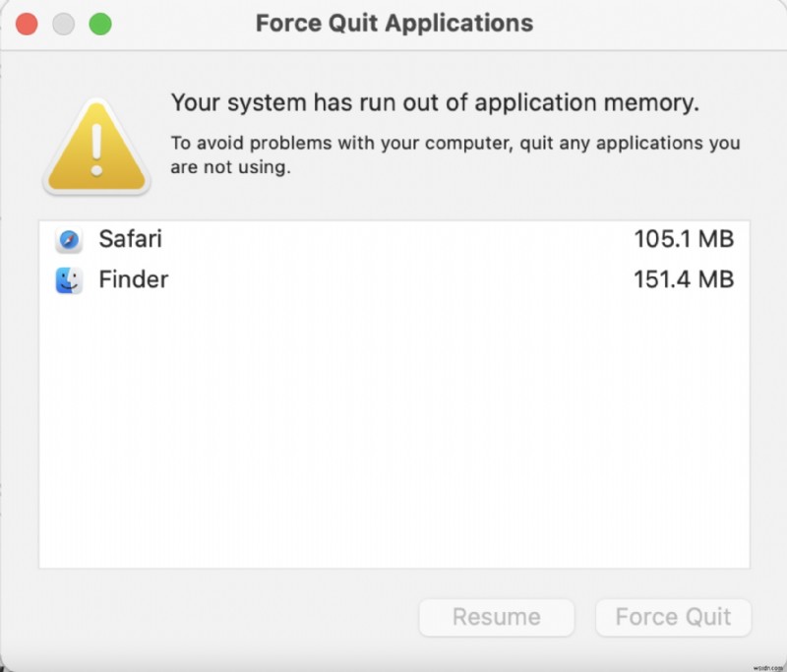Screen dimensions: 787x672
Task: Click the Resume button
Action: [x=497, y=617]
